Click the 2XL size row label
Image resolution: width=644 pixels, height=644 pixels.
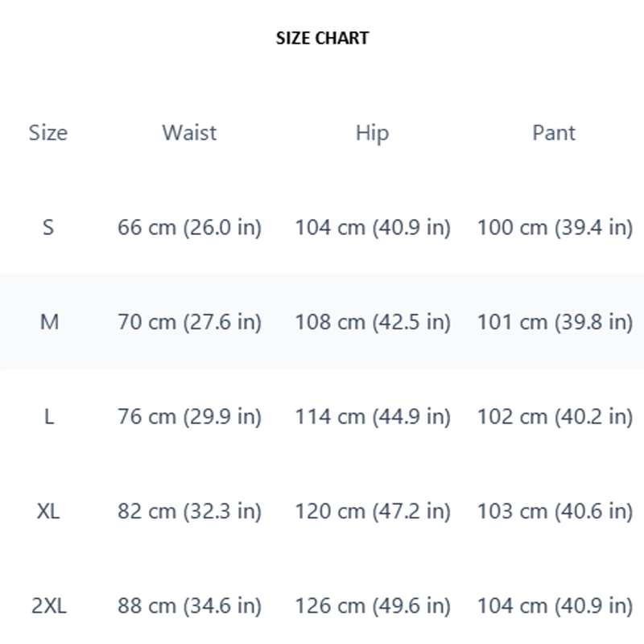pyautogui.click(x=49, y=605)
